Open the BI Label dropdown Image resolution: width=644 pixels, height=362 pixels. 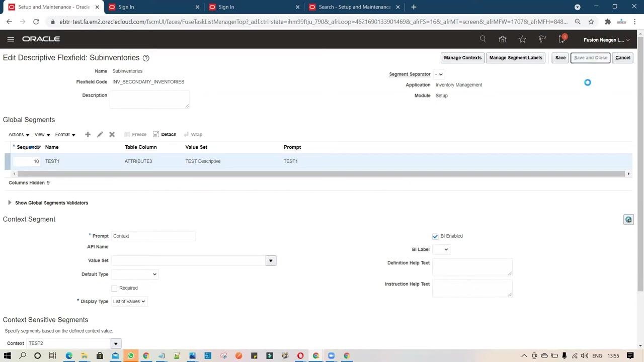pyautogui.click(x=440, y=249)
